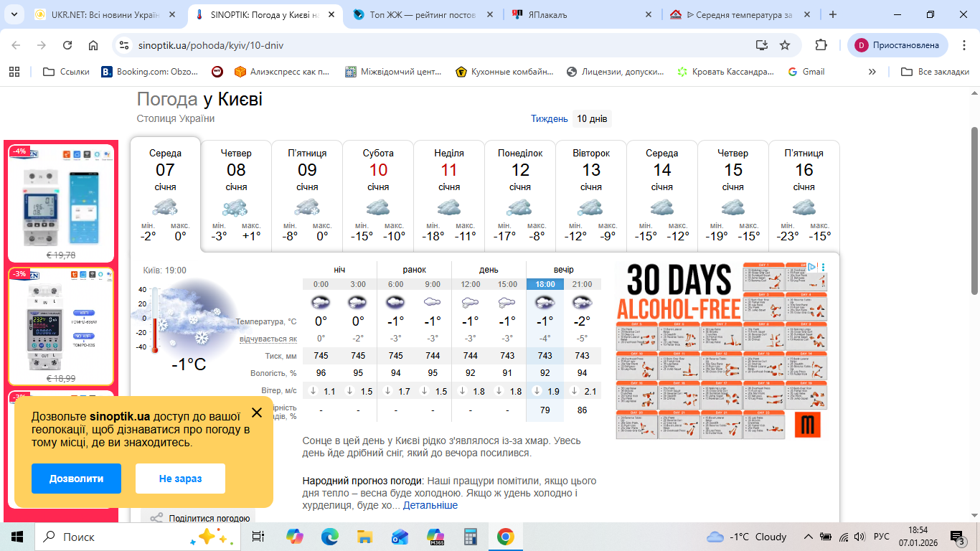Open the ad product priced €18,99
980x551 pixels.
pos(61,327)
